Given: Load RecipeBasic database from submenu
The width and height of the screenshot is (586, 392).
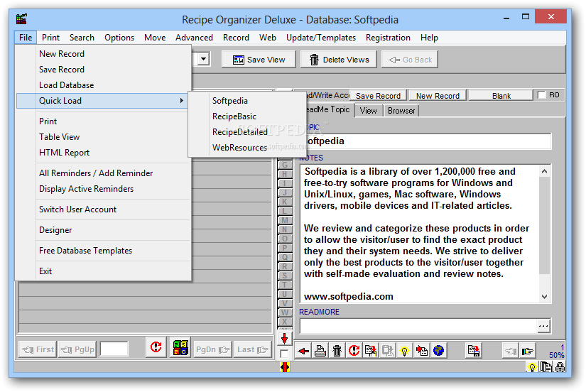Looking at the screenshot, I should (247, 116).
